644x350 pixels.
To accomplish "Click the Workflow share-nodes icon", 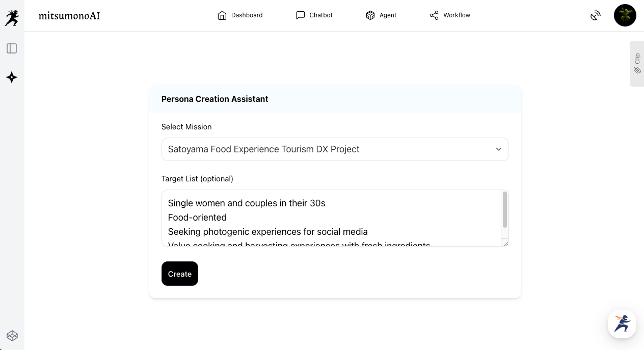I will 434,15.
